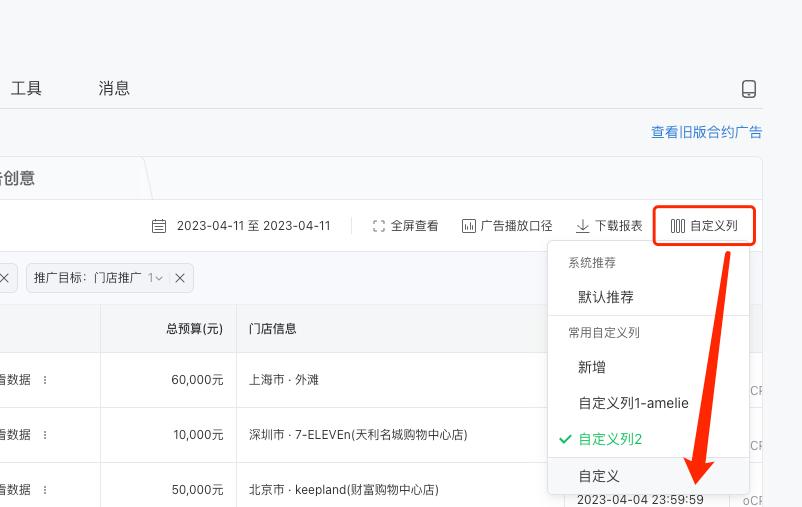Open more options in the 50,000元 row
This screenshot has width=802, height=507.
click(45, 490)
